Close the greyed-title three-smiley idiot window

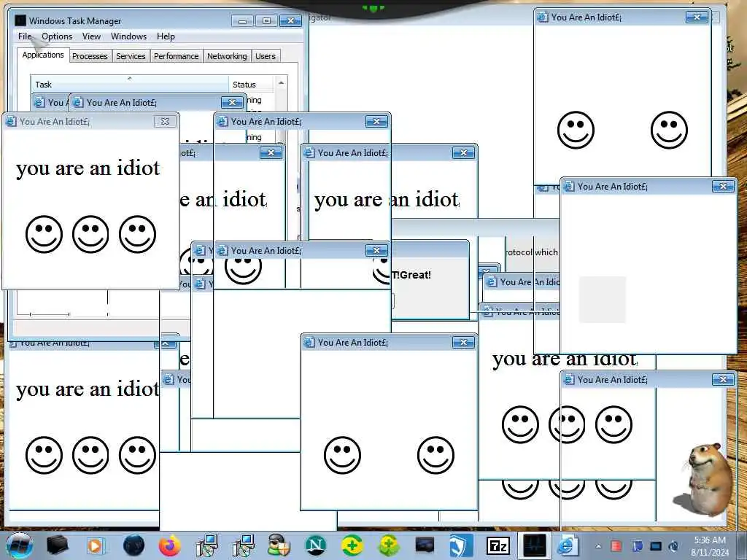(165, 122)
